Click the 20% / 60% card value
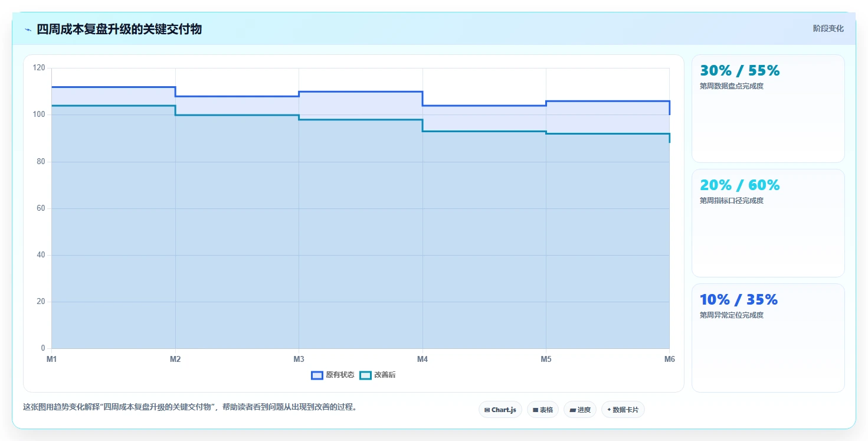This screenshot has height=441, width=868. point(740,185)
